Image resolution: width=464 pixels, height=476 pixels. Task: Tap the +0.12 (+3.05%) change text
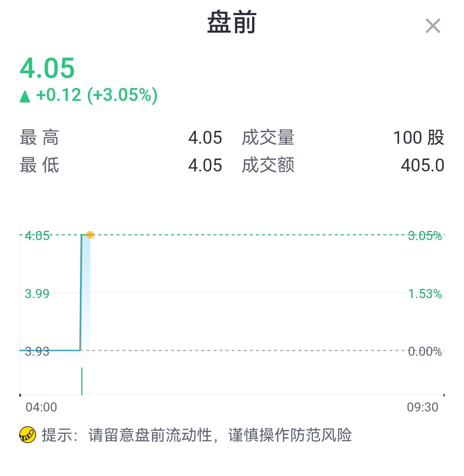(x=97, y=95)
